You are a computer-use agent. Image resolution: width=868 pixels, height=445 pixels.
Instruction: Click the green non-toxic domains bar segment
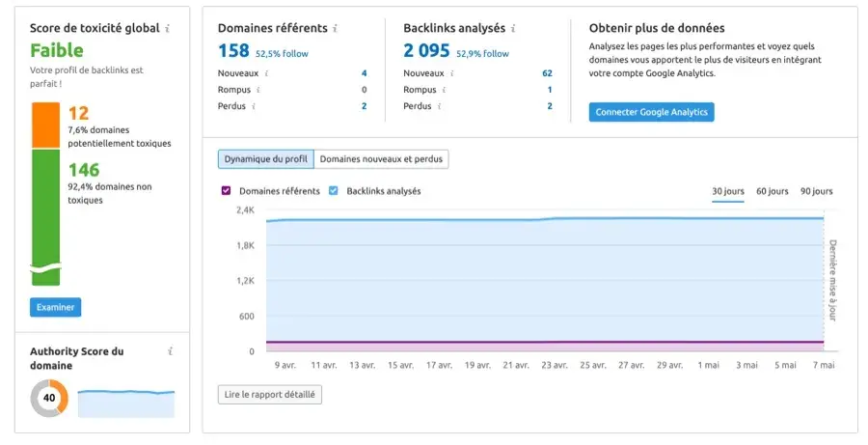point(45,217)
